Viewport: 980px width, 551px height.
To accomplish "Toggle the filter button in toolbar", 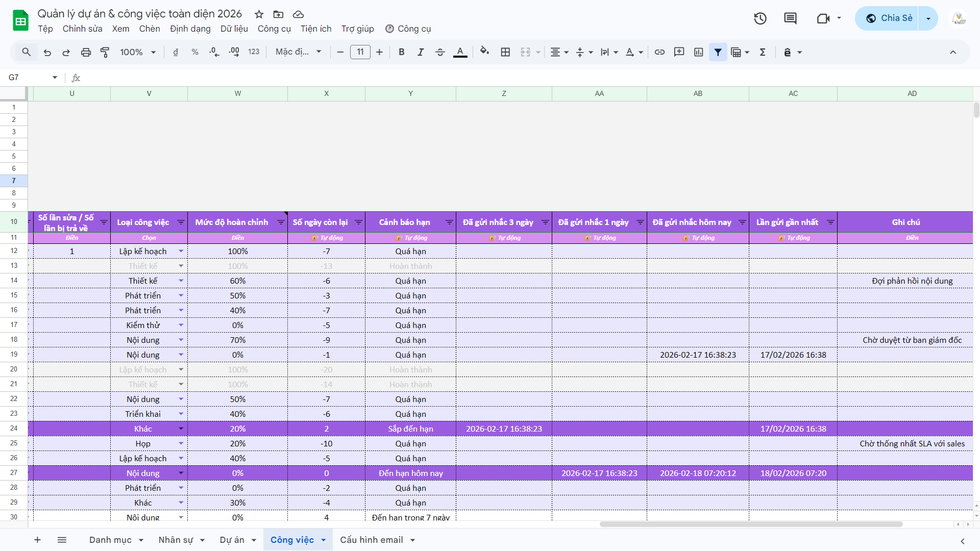I will click(x=718, y=52).
